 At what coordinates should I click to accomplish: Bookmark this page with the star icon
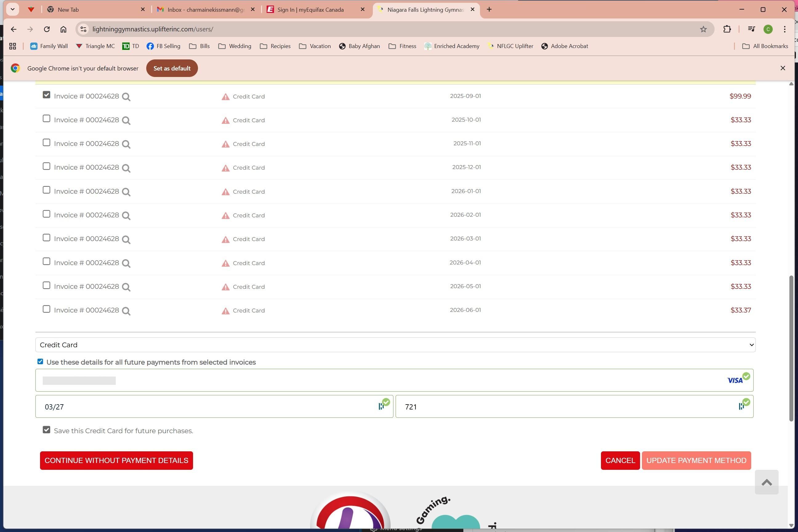tap(703, 29)
